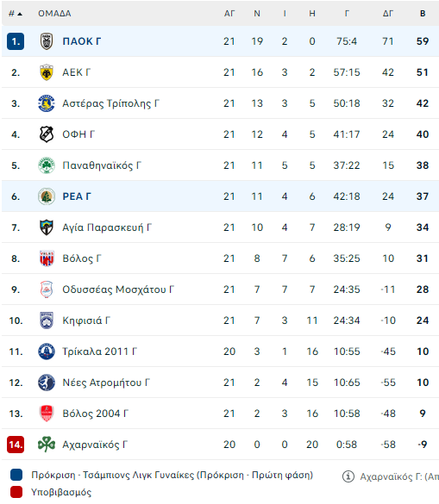Click the Βόλος 2004 Γ red shield
Image resolution: width=439 pixels, height=504 pixels.
(x=47, y=414)
